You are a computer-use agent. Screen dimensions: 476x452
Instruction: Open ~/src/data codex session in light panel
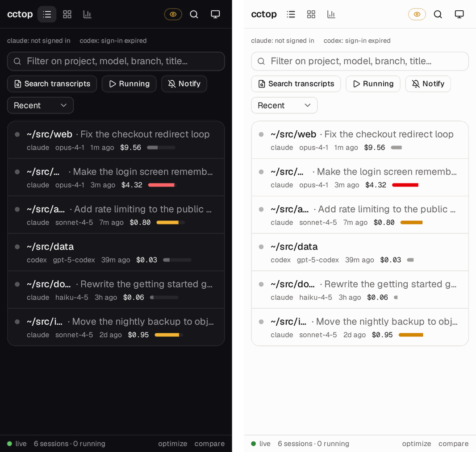pos(360,253)
